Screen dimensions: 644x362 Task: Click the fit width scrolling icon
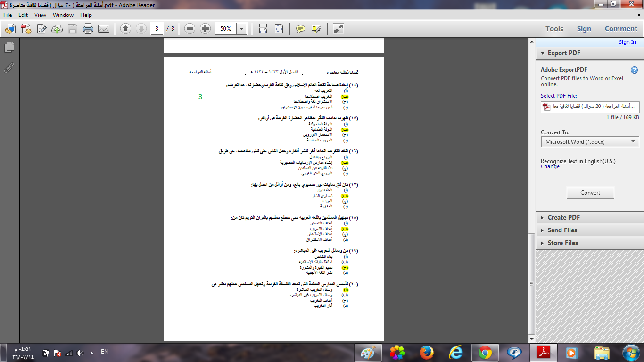(x=263, y=29)
